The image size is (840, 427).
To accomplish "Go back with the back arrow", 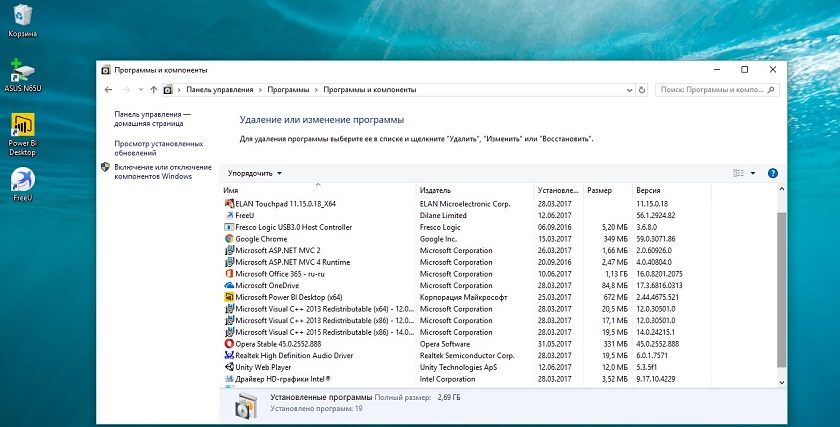I will pyautogui.click(x=108, y=90).
